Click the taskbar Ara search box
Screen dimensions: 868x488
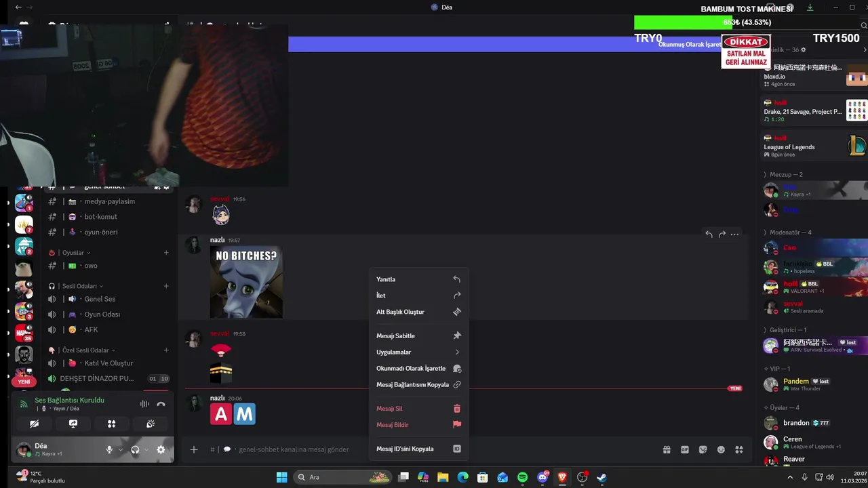click(343, 477)
